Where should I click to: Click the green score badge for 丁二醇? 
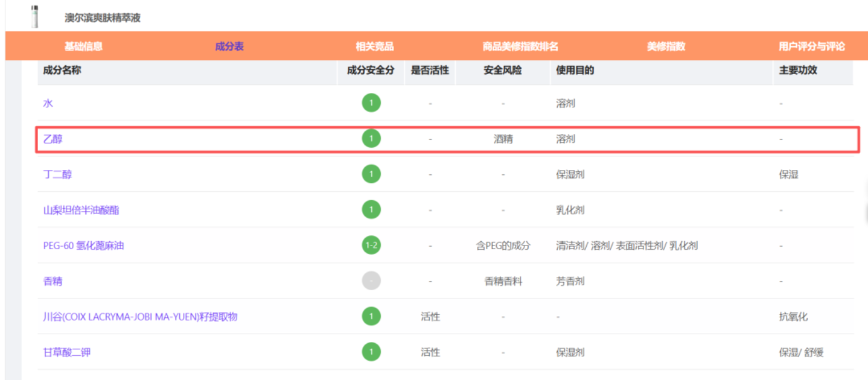[371, 174]
